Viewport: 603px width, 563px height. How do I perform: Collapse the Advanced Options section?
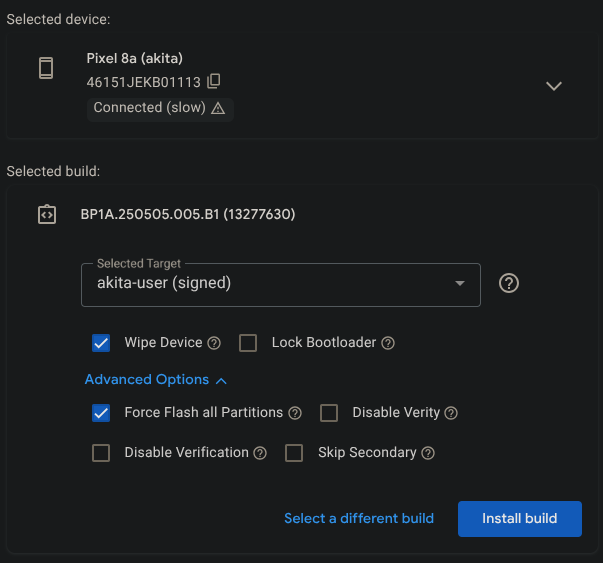coord(156,380)
